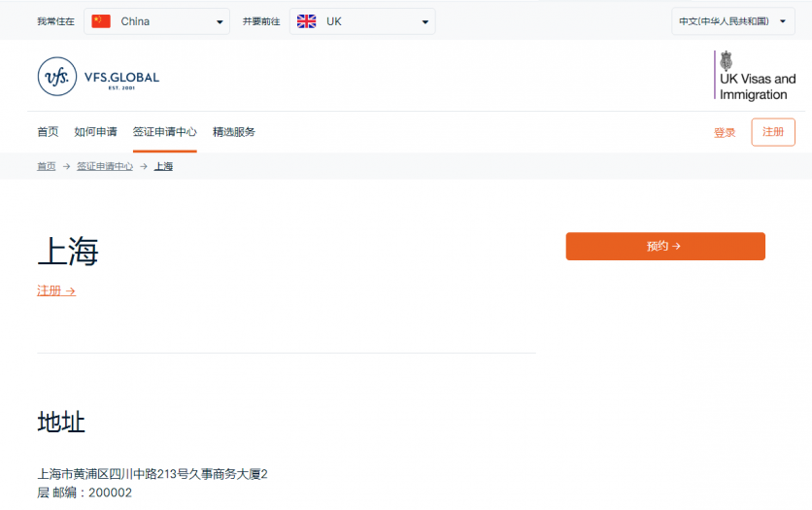Click the VFS Global logo
Viewport: 812px width, 510px height.
click(x=98, y=77)
